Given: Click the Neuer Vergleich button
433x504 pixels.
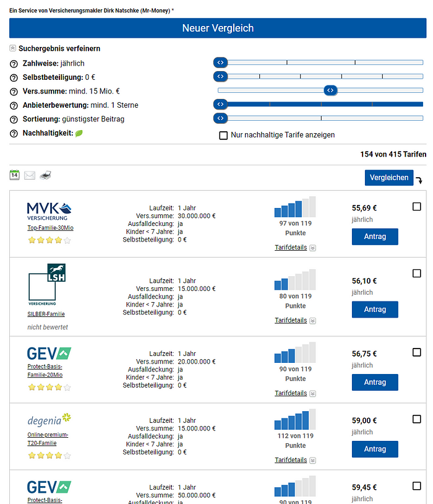Looking at the screenshot, I should (218, 28).
